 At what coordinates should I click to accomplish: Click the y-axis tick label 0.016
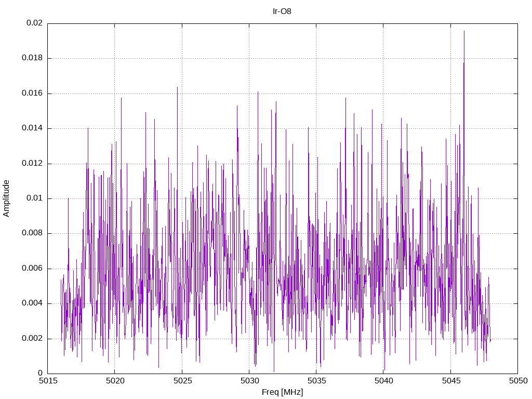(x=32, y=94)
